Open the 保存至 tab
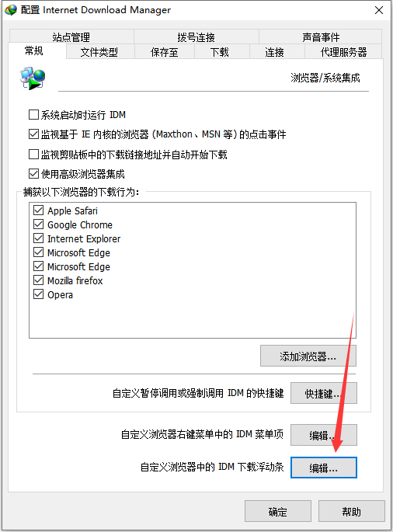393x532 pixels. click(164, 51)
